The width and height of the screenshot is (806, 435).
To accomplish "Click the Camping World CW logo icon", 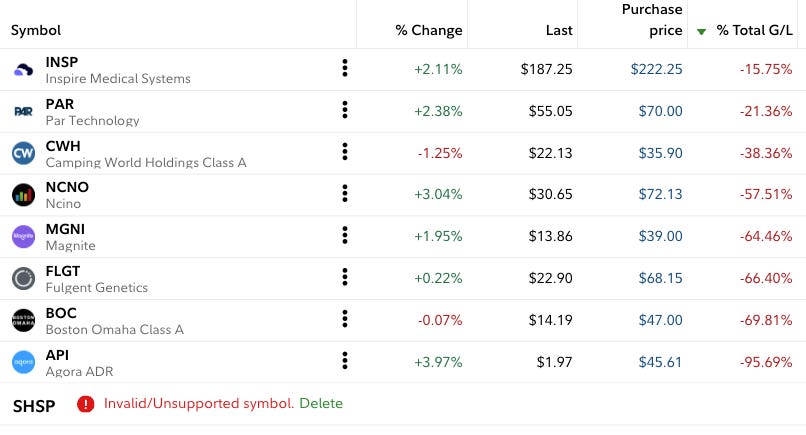I will (23, 153).
